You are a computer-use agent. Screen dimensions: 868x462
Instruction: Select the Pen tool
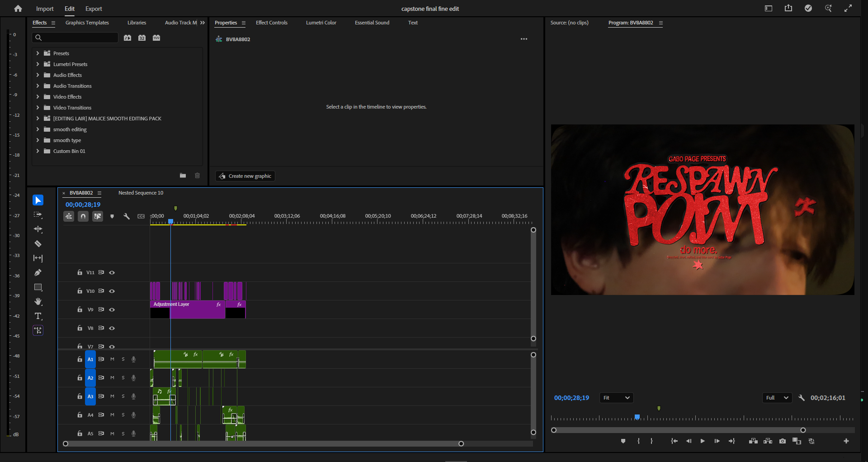(x=38, y=272)
